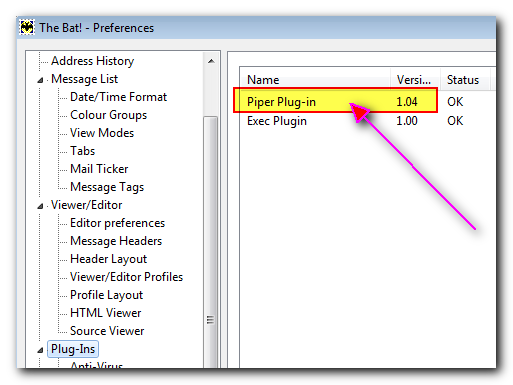Open Message Tags settings
The width and height of the screenshot is (513, 385).
pos(107,187)
